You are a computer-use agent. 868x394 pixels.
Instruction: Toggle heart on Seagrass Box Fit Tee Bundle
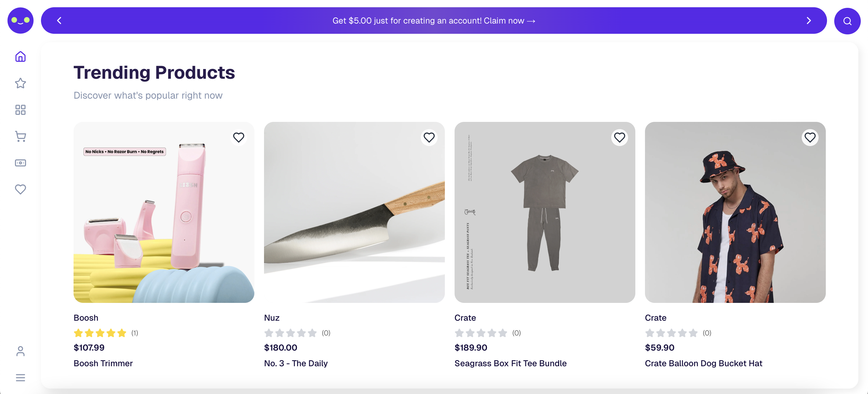pos(620,137)
